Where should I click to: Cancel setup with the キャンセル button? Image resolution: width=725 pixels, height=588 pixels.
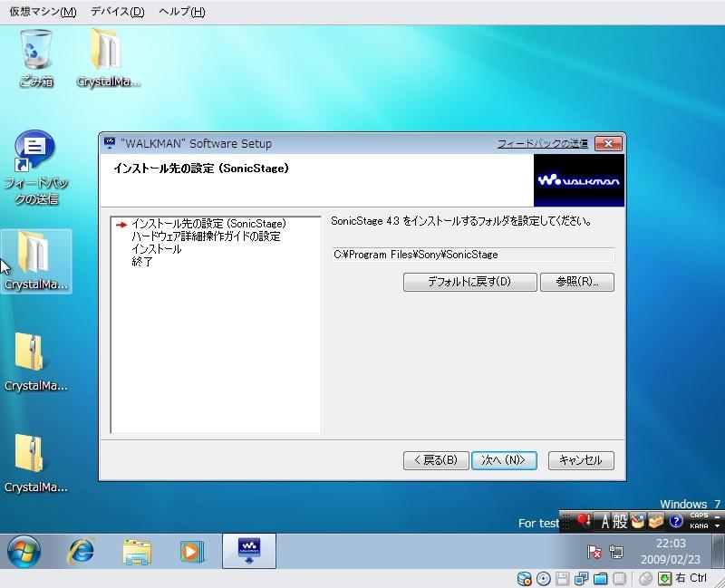click(x=581, y=460)
